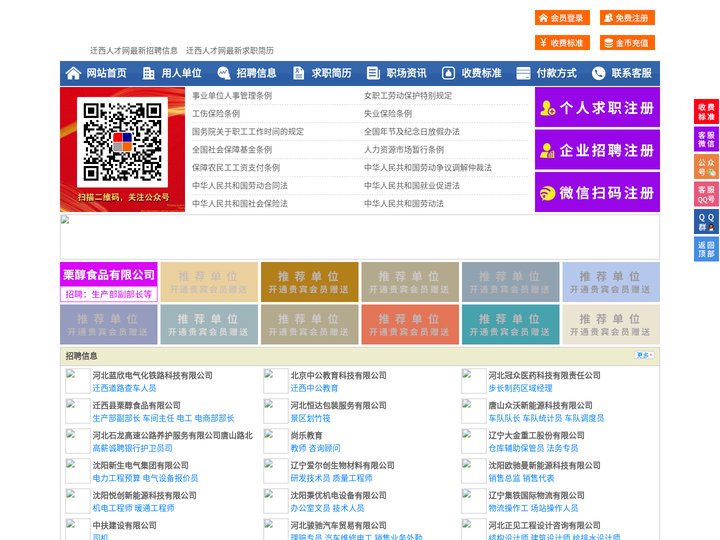
Task: Click the 公众号 sidebar icon
Action: [706, 167]
